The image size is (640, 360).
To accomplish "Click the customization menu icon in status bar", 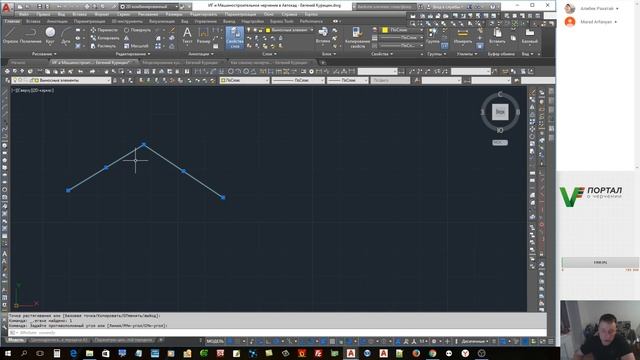I will click(x=551, y=341).
